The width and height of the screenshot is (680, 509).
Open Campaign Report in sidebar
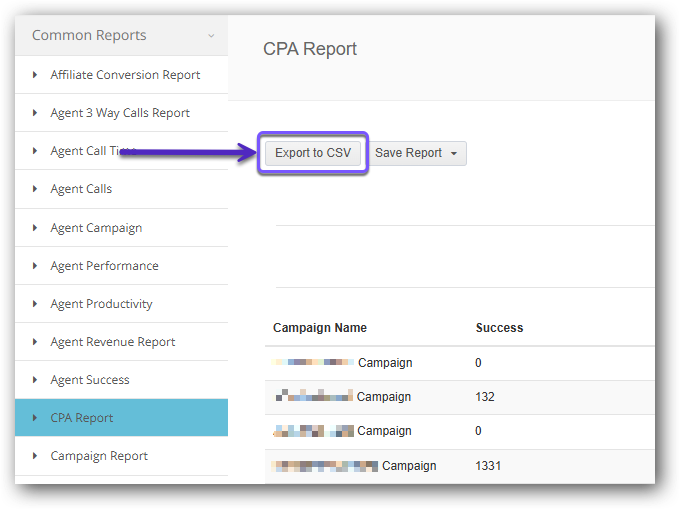(x=99, y=456)
